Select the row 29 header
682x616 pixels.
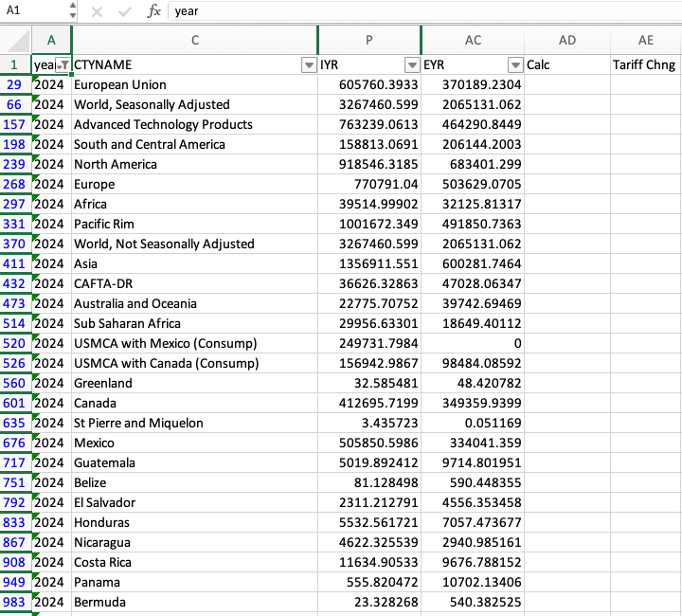point(15,84)
